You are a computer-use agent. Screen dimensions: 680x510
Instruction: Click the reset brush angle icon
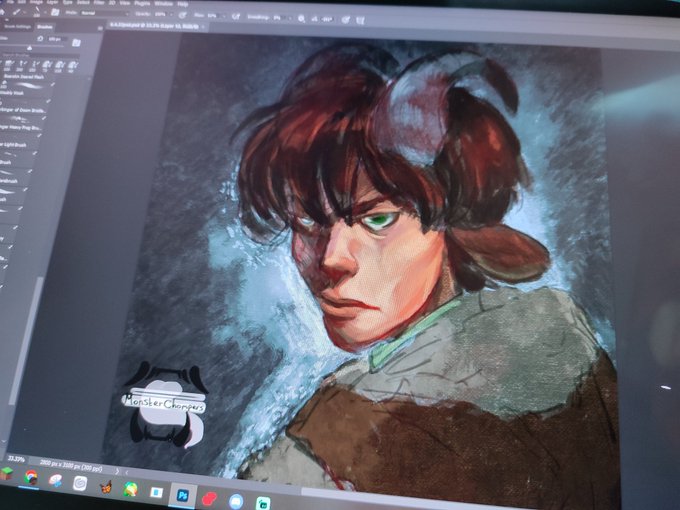coord(40,39)
